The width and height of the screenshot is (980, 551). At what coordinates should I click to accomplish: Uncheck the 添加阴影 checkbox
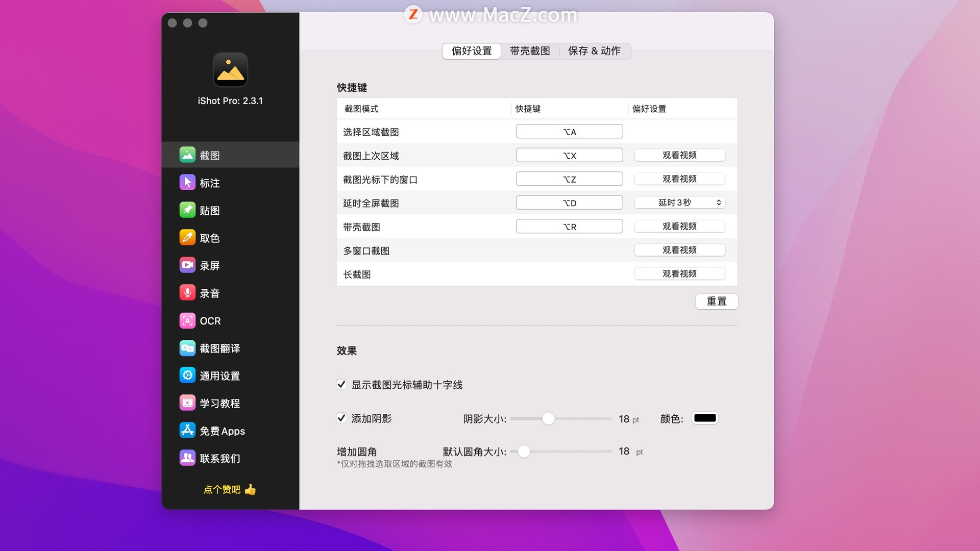(341, 418)
